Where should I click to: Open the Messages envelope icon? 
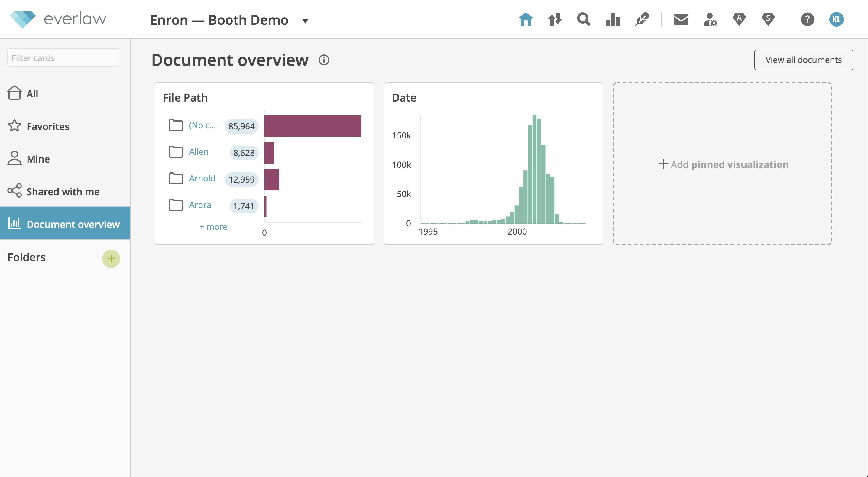coord(681,20)
